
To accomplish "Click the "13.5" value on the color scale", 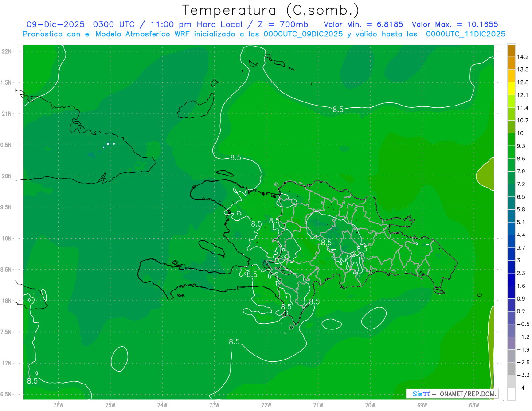I will pyautogui.click(x=523, y=69).
